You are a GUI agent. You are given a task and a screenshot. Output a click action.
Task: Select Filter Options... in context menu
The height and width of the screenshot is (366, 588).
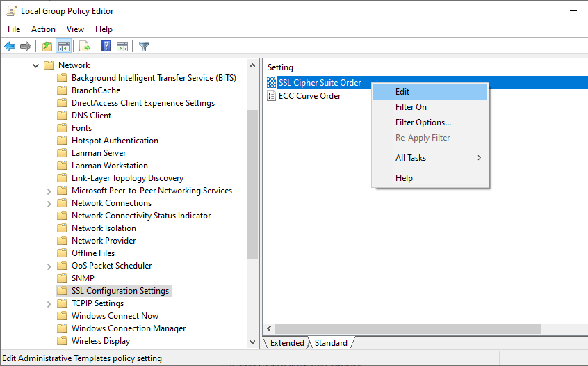tap(423, 122)
